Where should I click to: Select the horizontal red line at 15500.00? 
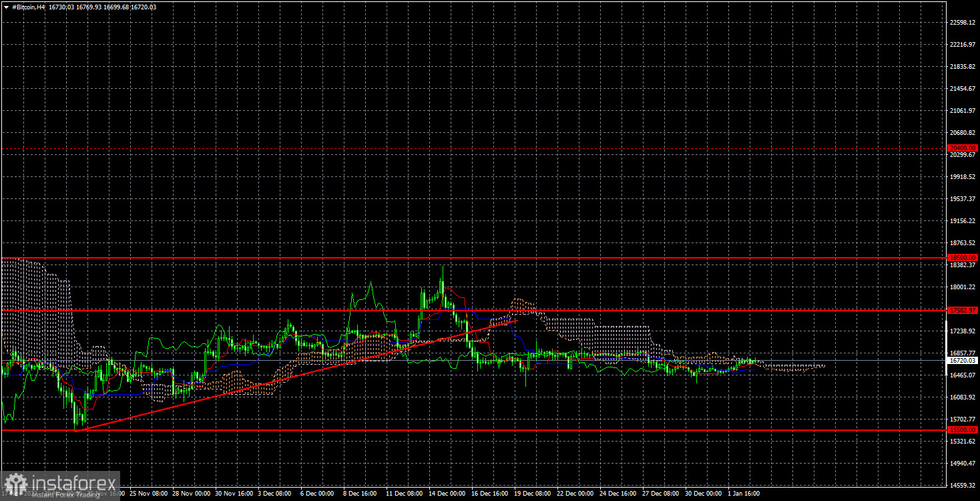474,430
